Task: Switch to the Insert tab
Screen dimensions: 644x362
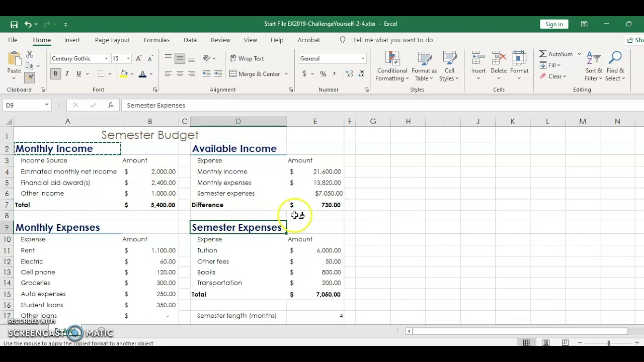Action: [x=72, y=40]
